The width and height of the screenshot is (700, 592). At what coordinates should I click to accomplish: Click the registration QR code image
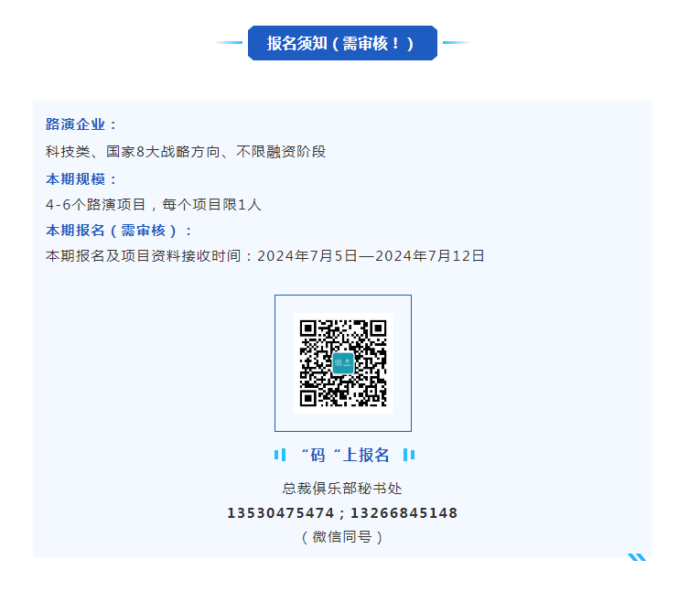tap(343, 363)
